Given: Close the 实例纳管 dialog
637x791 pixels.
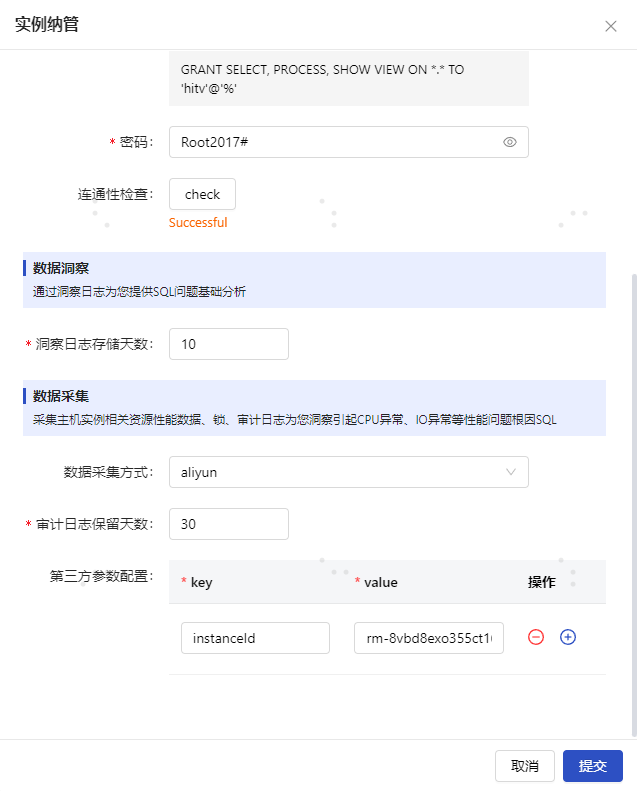Looking at the screenshot, I should pos(611,26).
